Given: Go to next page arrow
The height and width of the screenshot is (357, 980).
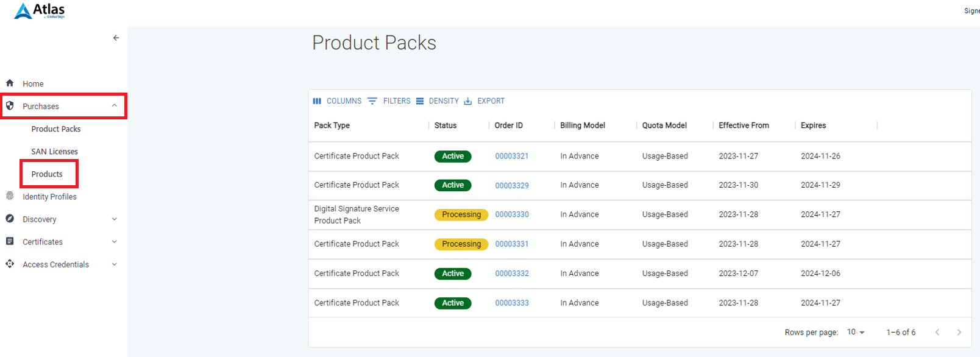Looking at the screenshot, I should coord(959,332).
